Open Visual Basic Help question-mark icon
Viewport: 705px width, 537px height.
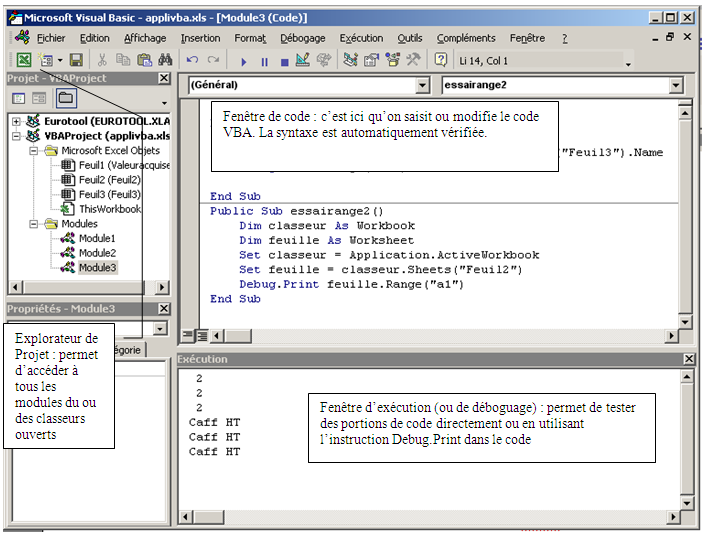pyautogui.click(x=441, y=60)
